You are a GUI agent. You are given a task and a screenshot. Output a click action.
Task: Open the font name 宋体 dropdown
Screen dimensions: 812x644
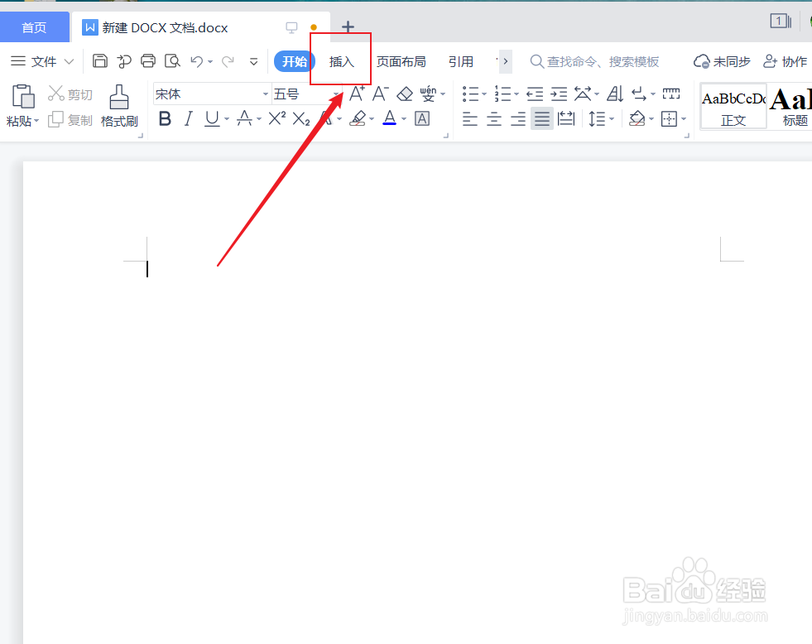point(265,94)
